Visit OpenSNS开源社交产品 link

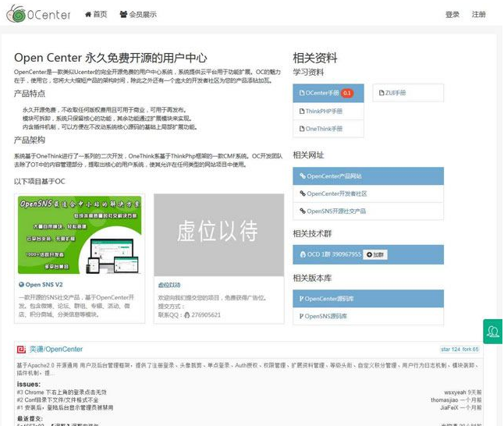coord(368,211)
